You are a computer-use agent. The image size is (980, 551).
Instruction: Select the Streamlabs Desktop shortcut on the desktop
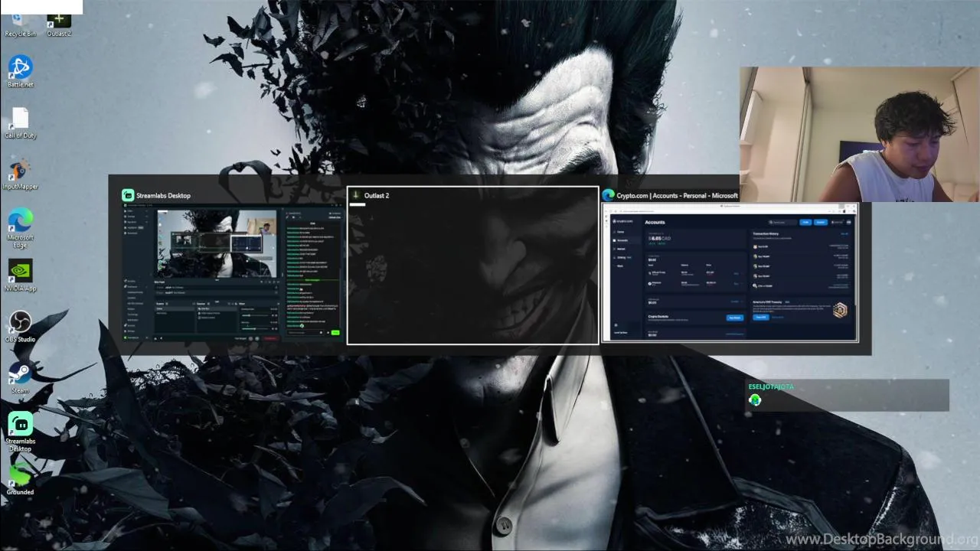click(20, 432)
